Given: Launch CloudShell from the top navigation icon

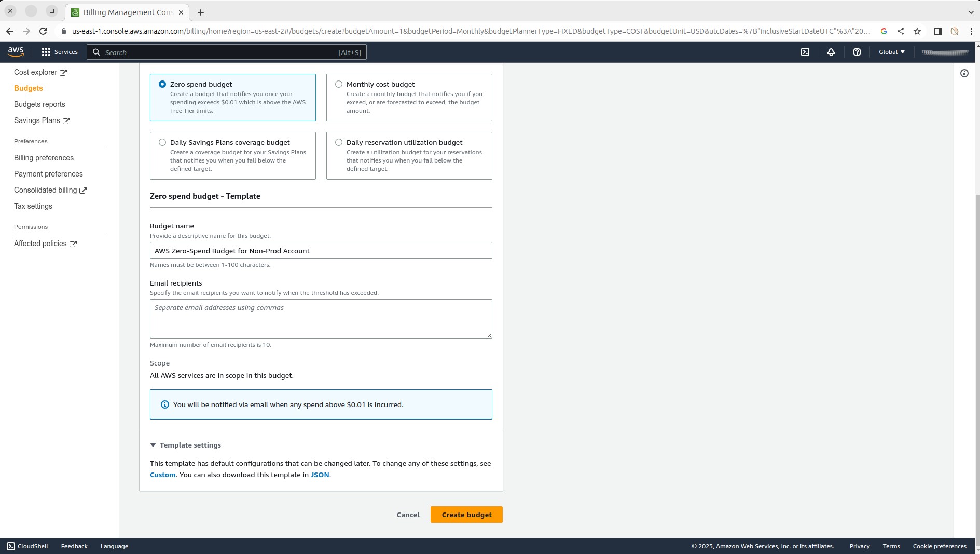Looking at the screenshot, I should coord(805,52).
